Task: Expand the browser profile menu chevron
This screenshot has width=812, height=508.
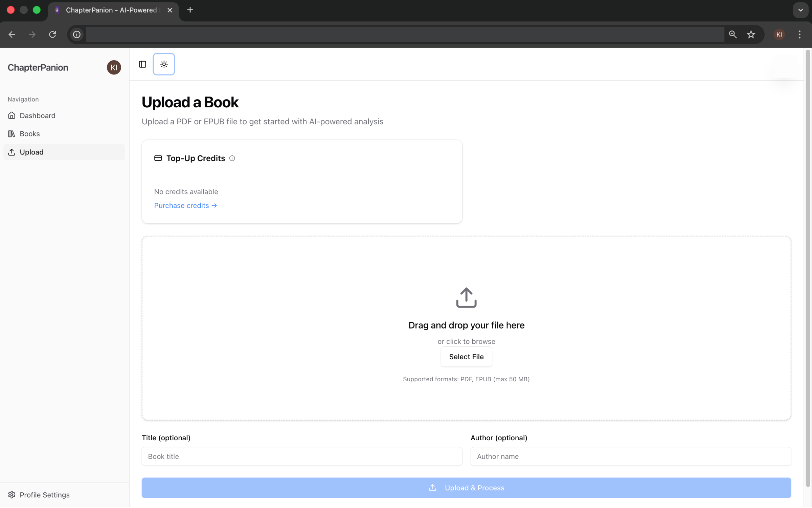Action: [x=779, y=34]
